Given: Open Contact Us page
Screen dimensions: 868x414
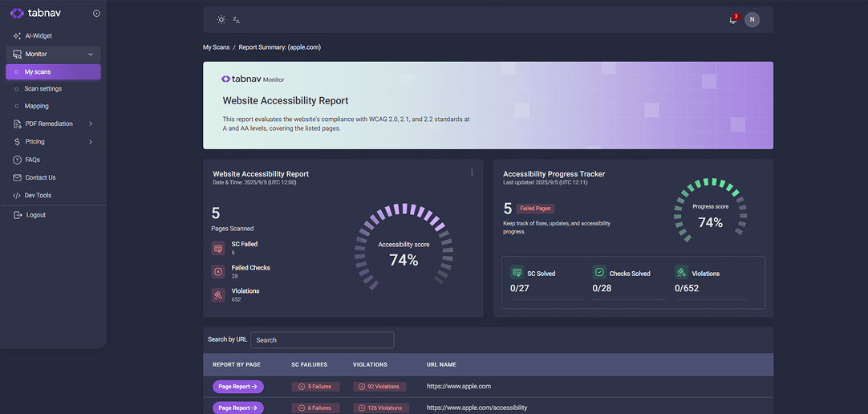Looking at the screenshot, I should tap(40, 177).
